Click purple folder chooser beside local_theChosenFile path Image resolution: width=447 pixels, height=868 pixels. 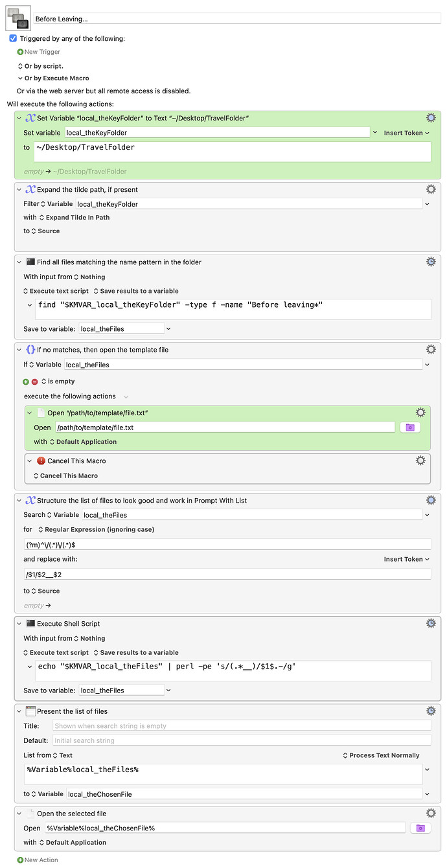click(x=420, y=828)
